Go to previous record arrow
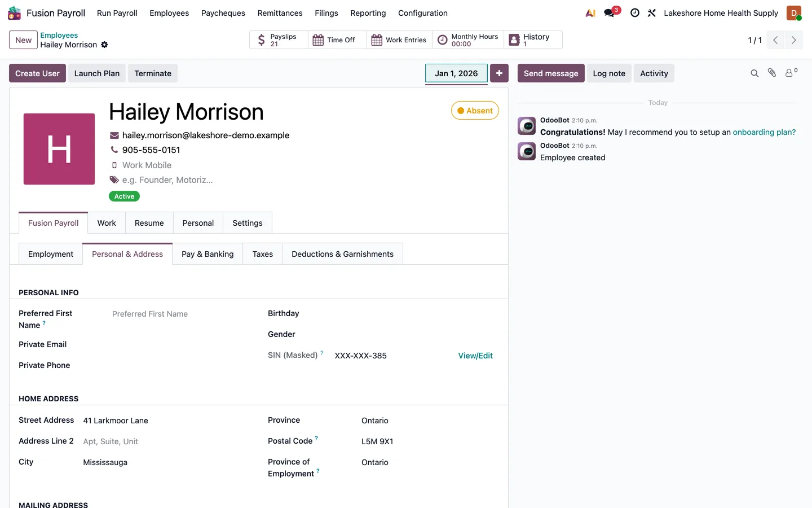Viewport: 812px width, 508px height. point(775,40)
